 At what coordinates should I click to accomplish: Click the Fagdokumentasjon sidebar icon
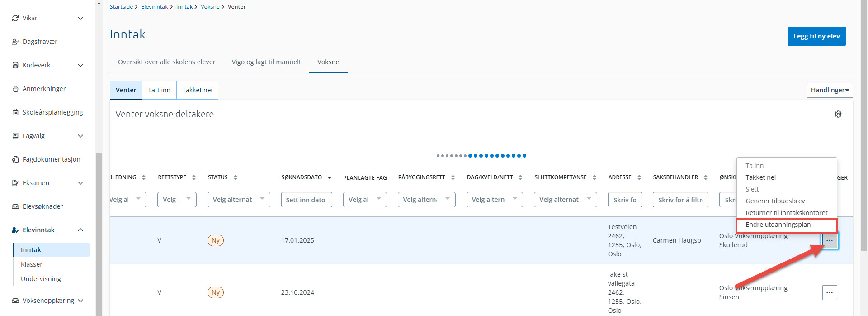(15, 159)
